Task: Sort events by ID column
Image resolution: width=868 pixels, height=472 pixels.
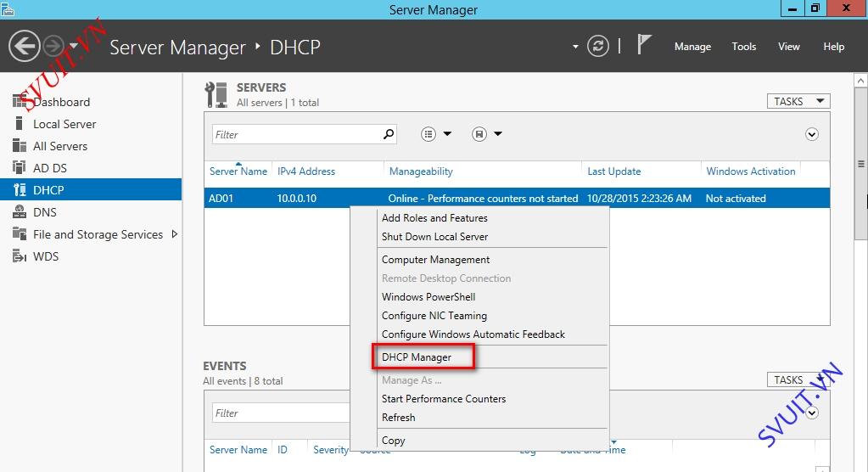Action: click(x=283, y=450)
